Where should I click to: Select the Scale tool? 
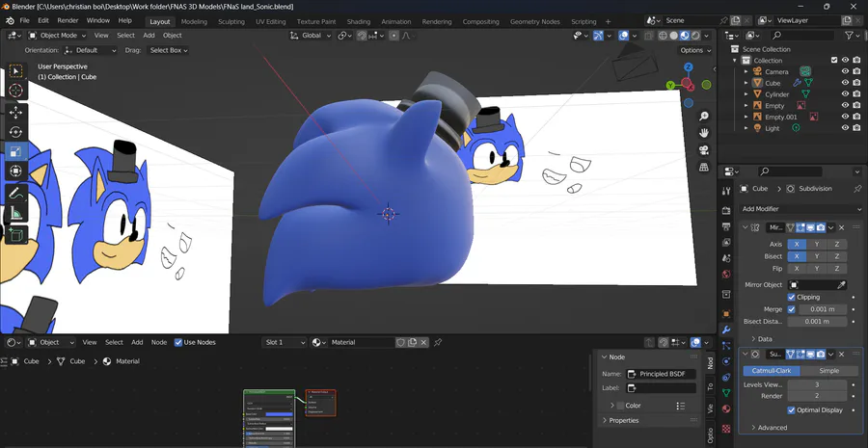(15, 151)
